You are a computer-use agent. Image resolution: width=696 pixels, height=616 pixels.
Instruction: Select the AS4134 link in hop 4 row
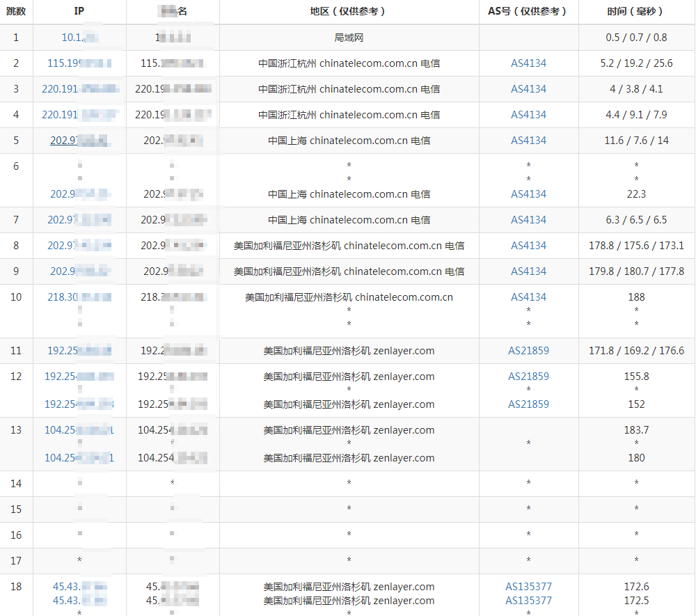(x=528, y=115)
